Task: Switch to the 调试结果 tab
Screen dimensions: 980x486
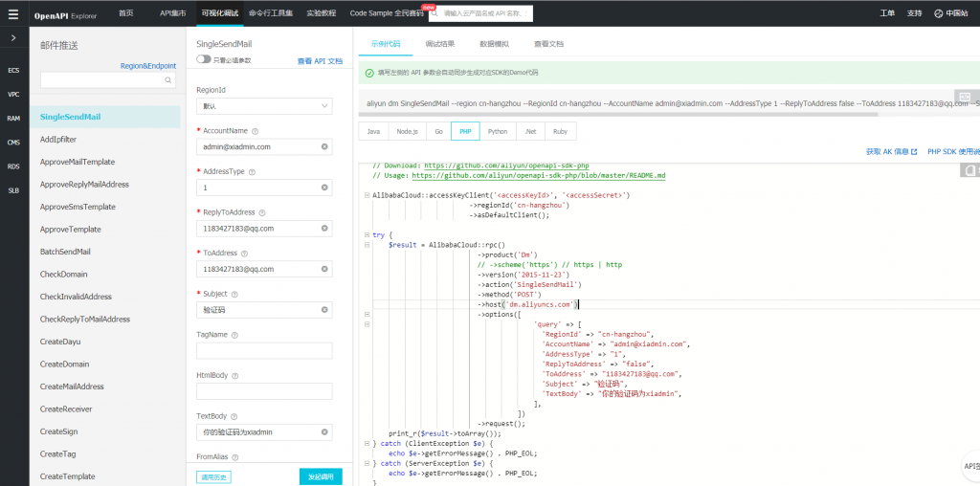Action: (439, 44)
